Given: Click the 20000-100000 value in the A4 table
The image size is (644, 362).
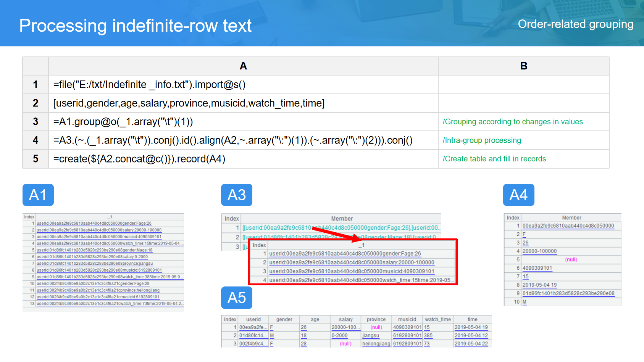Looking at the screenshot, I should (x=539, y=251).
